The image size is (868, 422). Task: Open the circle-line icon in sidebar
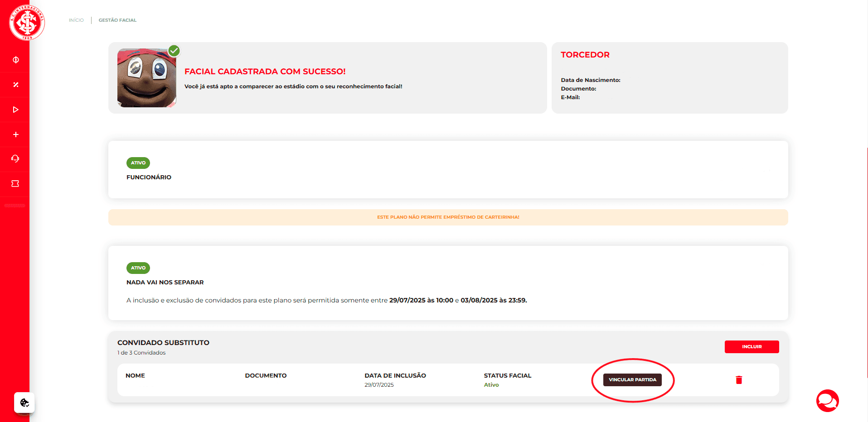(x=15, y=60)
